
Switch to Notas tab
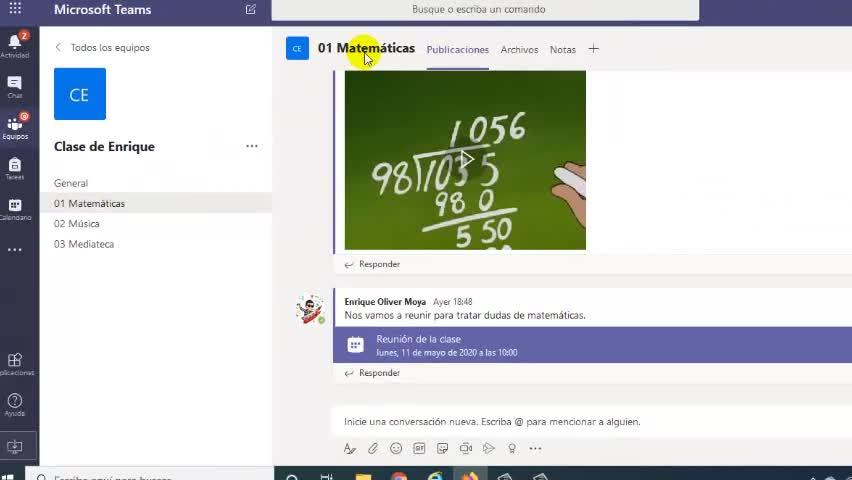(562, 49)
